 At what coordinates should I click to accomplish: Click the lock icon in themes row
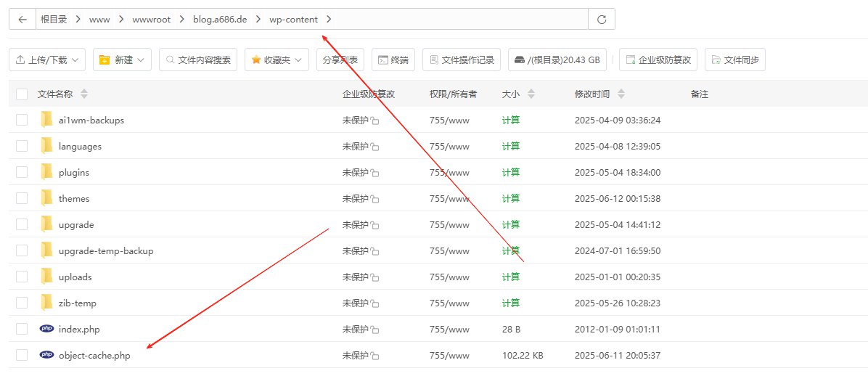tap(374, 199)
